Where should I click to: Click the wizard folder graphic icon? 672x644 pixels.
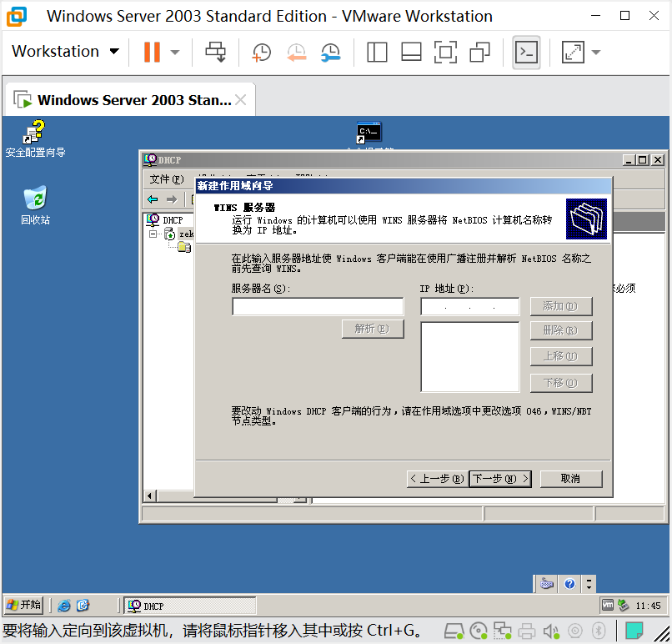click(586, 219)
